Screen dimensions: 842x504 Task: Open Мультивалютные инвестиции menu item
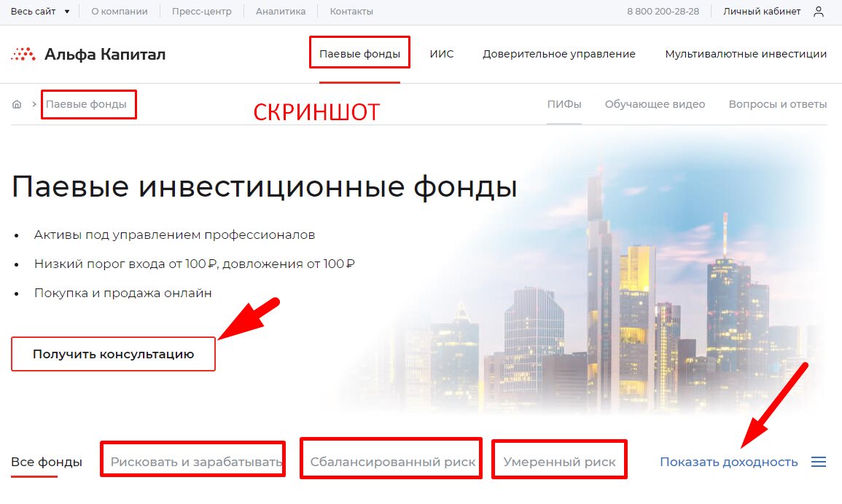(746, 54)
